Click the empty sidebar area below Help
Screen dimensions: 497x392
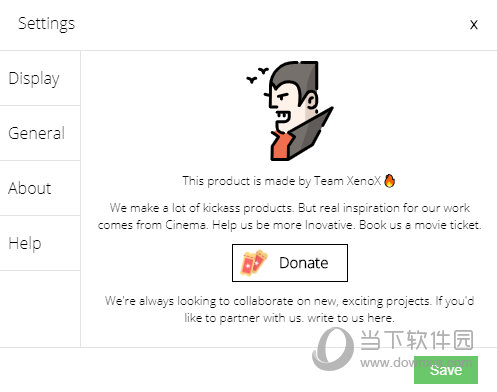(x=40, y=309)
